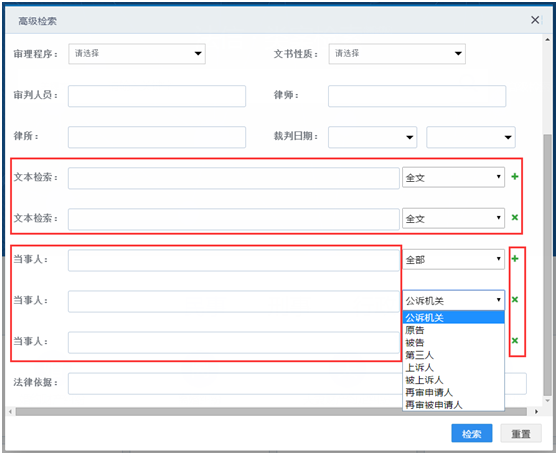Image resolution: width=558 pixels, height=455 pixels.
Task: Close the 高级检索 dialog
Action: pos(535,20)
